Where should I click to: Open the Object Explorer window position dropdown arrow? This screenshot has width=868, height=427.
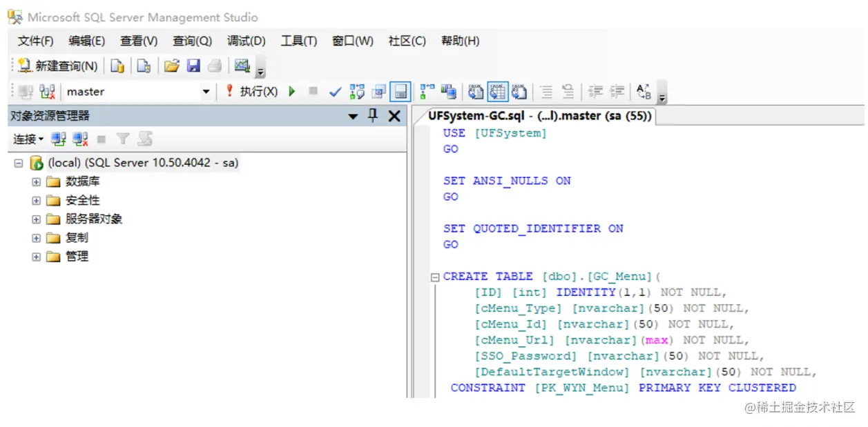[x=353, y=117]
